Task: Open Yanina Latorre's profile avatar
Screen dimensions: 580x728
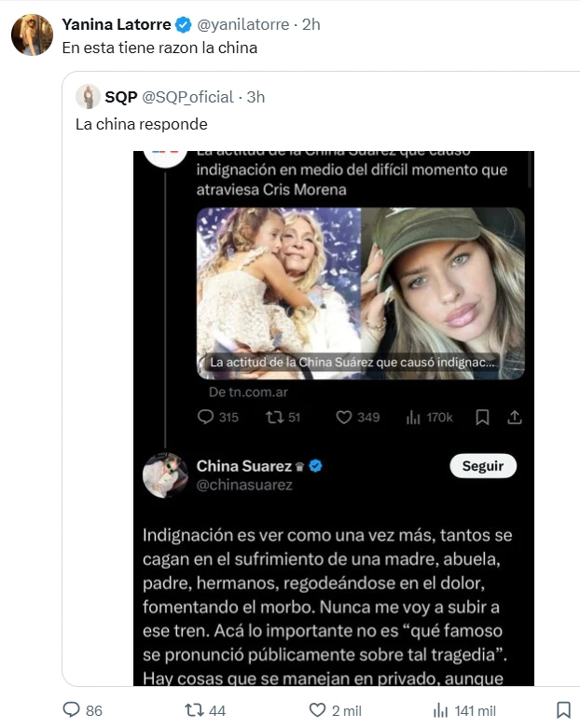Action: [x=32, y=35]
